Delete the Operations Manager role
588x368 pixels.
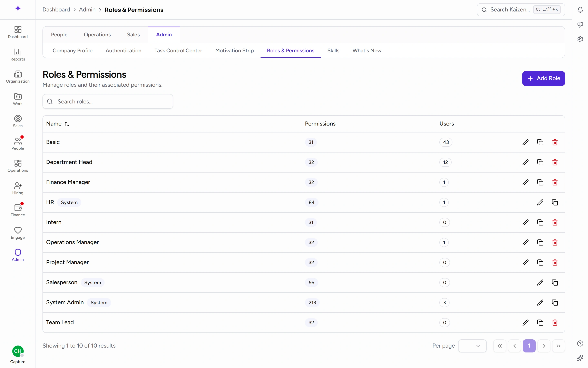(555, 242)
